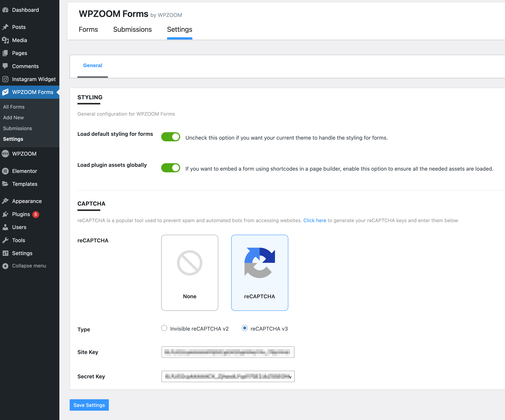
Task: Select the Appearance brush icon
Action: coord(6,201)
